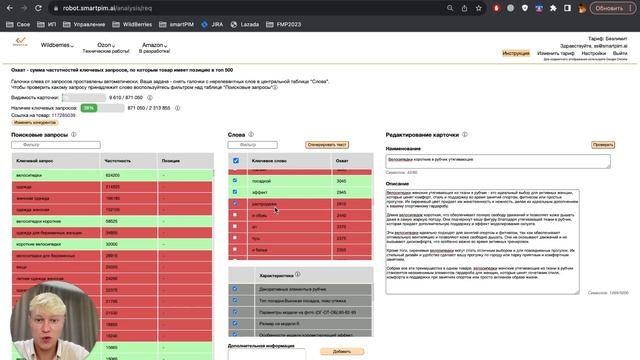Toggle checkbox for Параметры модели на фото characteristic

pyautogui.click(x=235, y=312)
